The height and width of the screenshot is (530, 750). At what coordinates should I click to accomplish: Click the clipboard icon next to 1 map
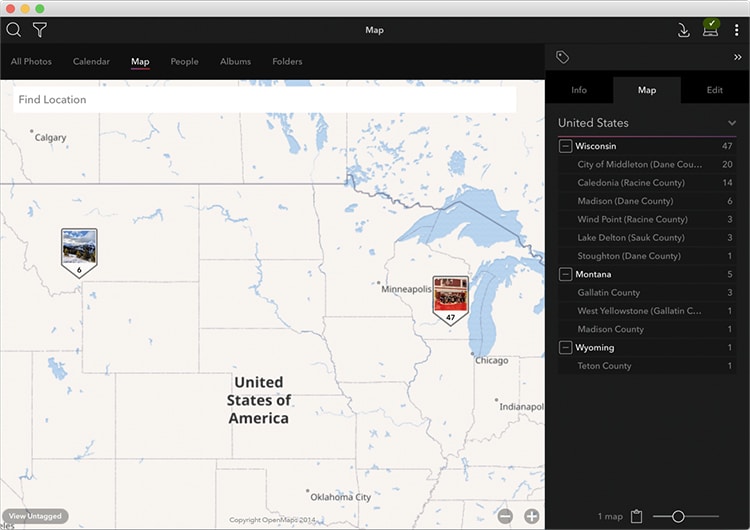coord(636,516)
